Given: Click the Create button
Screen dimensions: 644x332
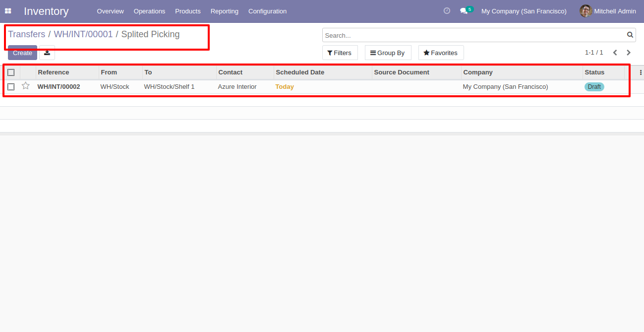Looking at the screenshot, I should (22, 53).
